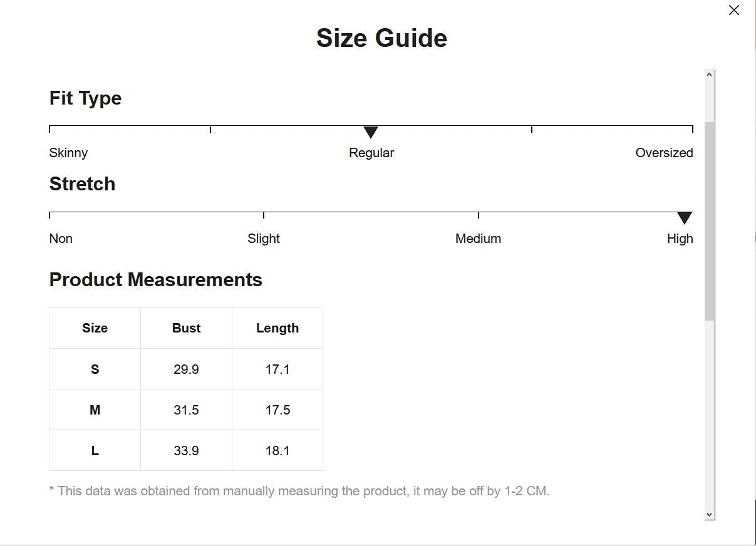Screen dimensions: 756x546
Task: Click the Stretch triangle marker at High
Action: [685, 218]
